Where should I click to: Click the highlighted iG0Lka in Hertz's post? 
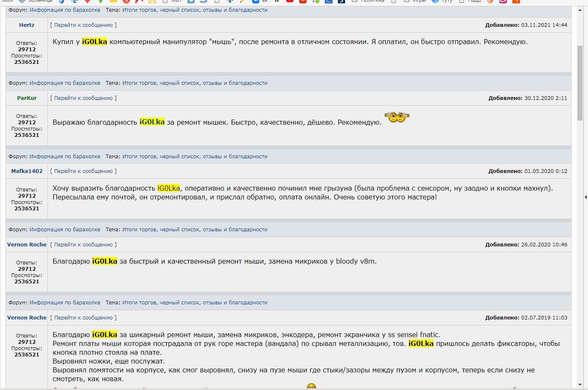coord(95,42)
